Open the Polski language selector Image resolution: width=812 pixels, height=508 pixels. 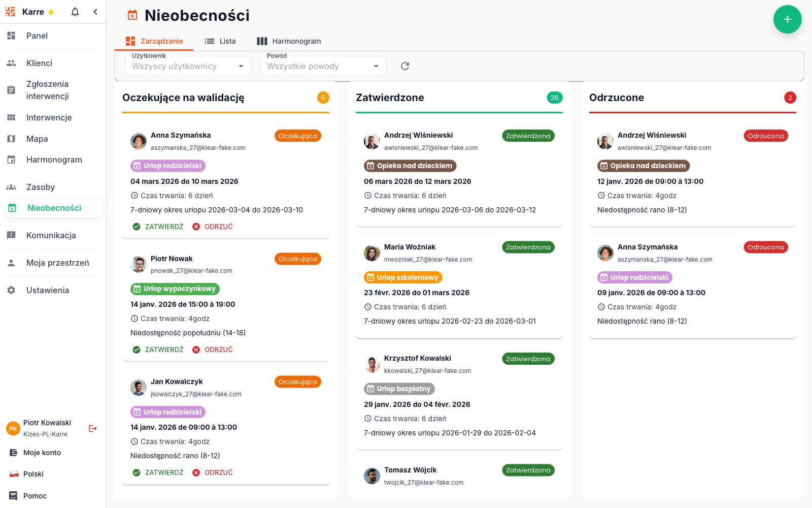tap(33, 474)
